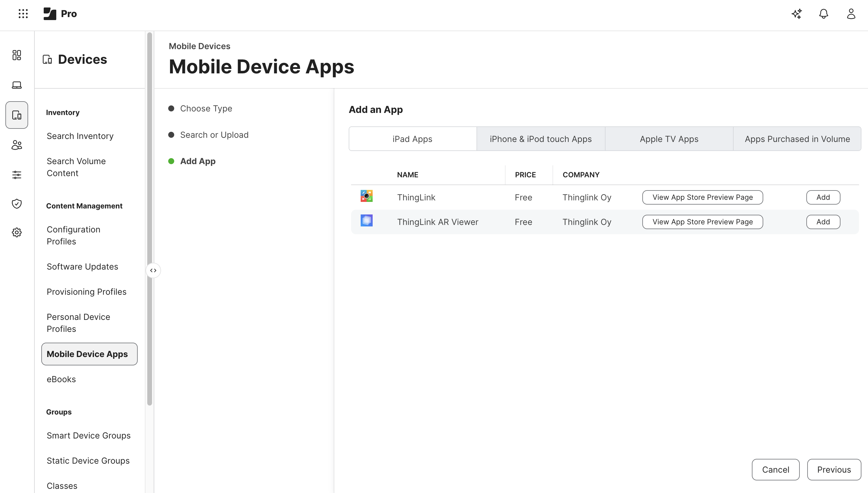
Task: Go to the Dashboard icon in the rail
Action: pyautogui.click(x=16, y=55)
